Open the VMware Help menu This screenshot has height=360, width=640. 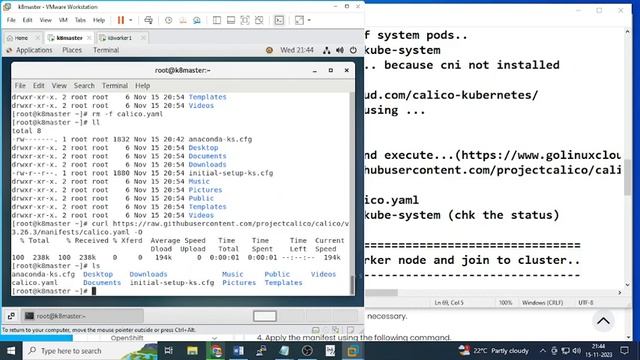[99, 20]
